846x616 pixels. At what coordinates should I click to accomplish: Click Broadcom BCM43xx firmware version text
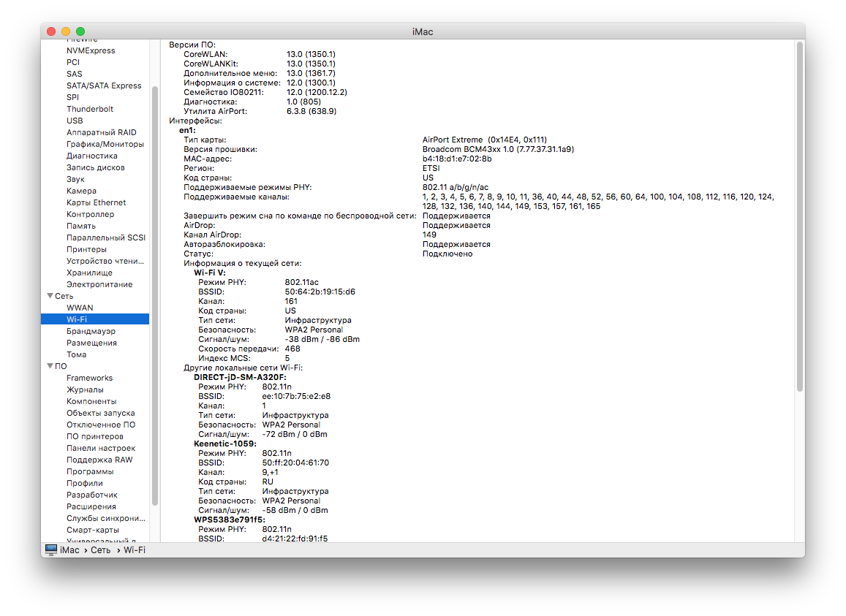tap(498, 149)
